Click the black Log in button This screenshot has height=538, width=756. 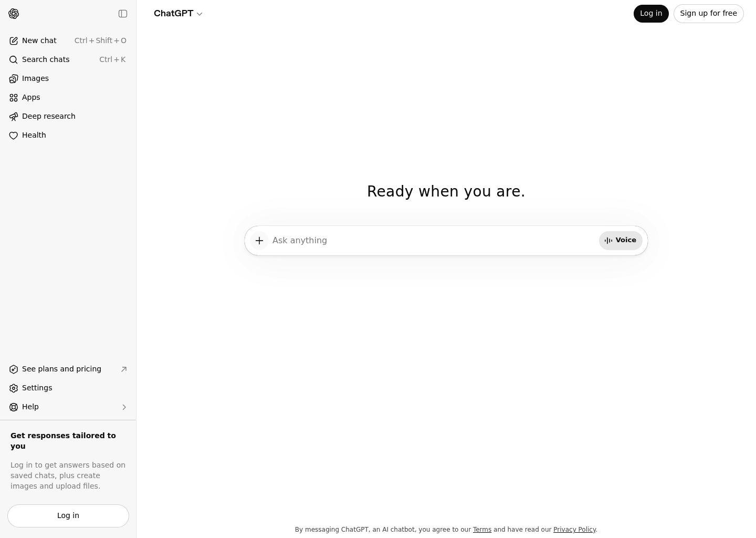pos(650,14)
